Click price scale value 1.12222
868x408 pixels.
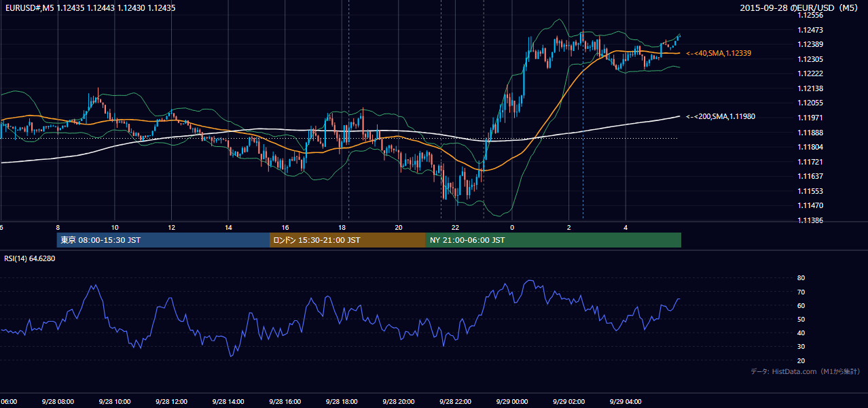811,73
